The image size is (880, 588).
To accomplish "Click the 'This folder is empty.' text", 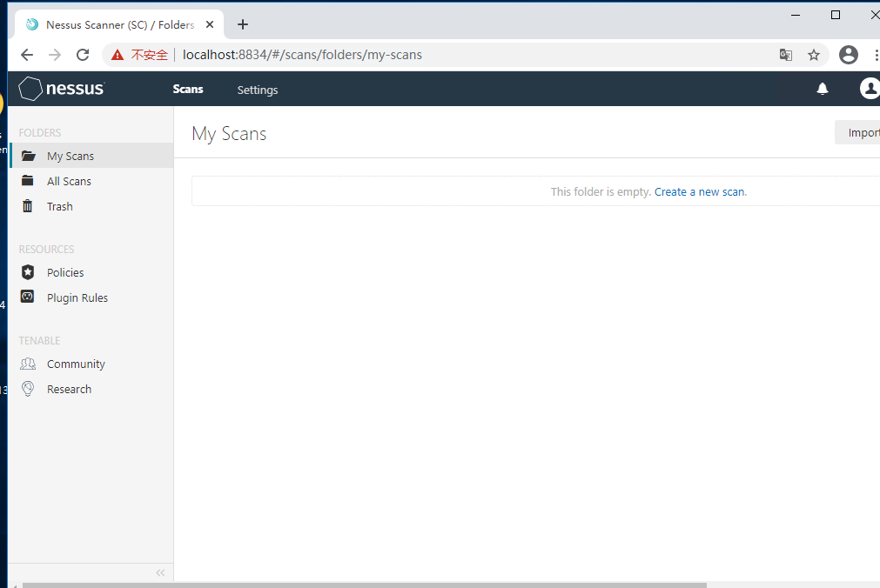I will click(x=601, y=192).
